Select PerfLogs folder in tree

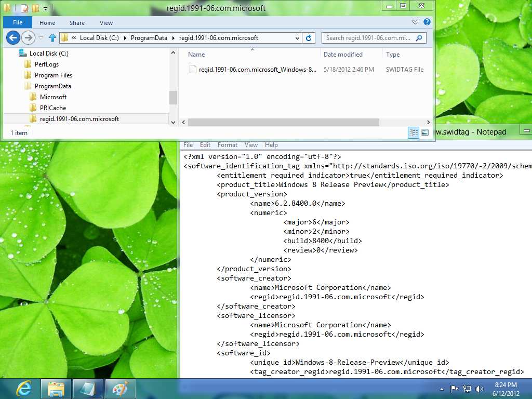[x=46, y=64]
